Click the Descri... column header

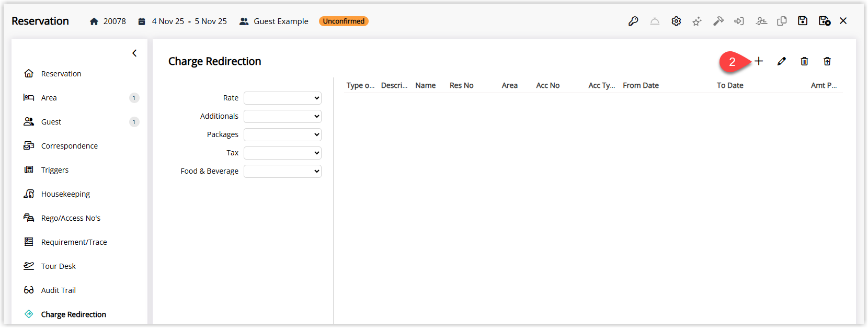click(394, 85)
